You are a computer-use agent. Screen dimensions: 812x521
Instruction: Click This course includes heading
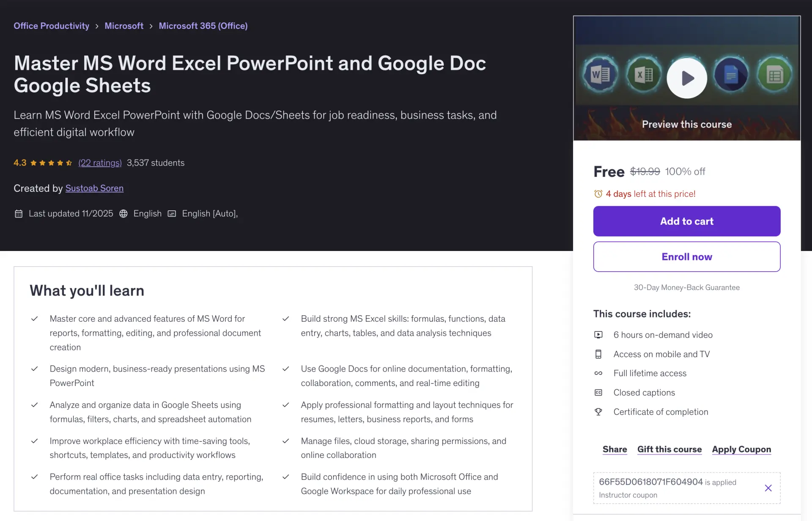click(x=642, y=314)
